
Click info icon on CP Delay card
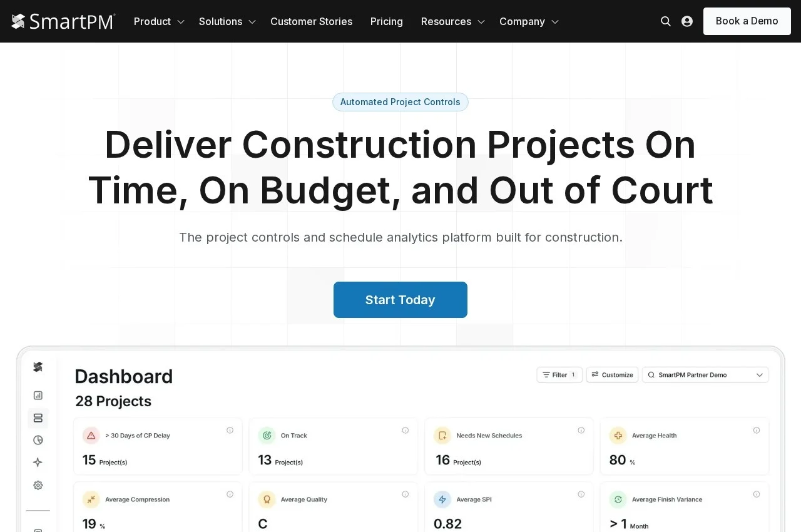(x=230, y=430)
